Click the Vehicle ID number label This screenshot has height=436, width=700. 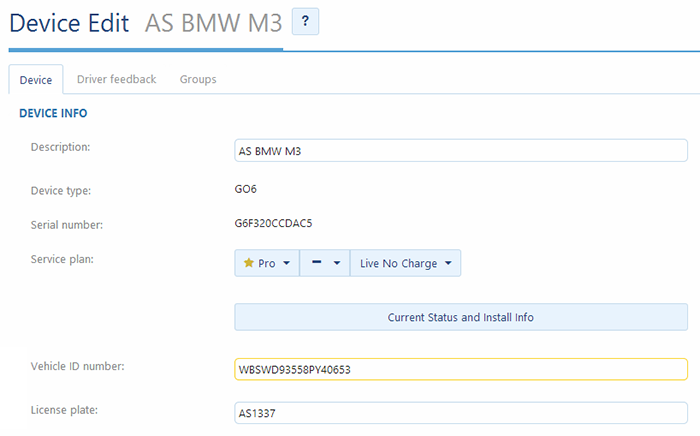(x=77, y=366)
